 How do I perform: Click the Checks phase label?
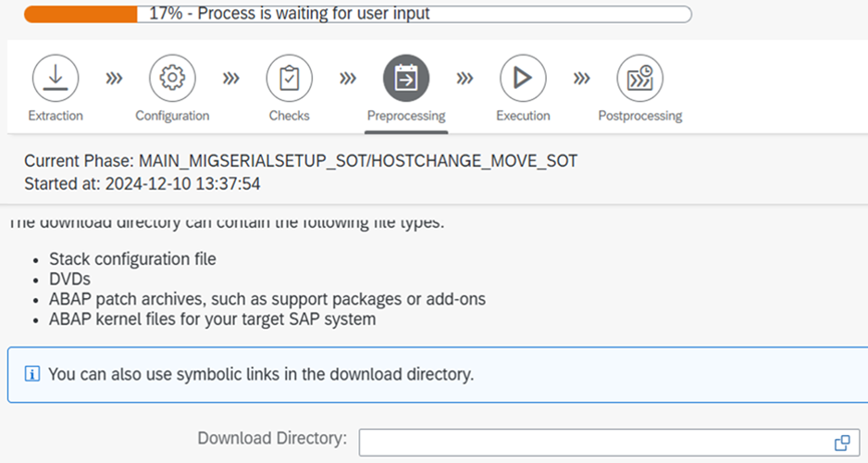click(289, 116)
